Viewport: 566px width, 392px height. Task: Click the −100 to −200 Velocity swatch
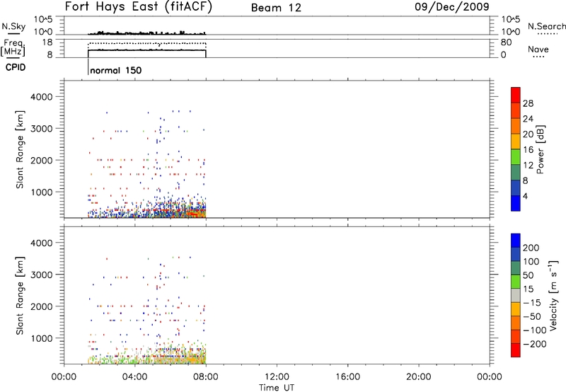click(x=516, y=336)
